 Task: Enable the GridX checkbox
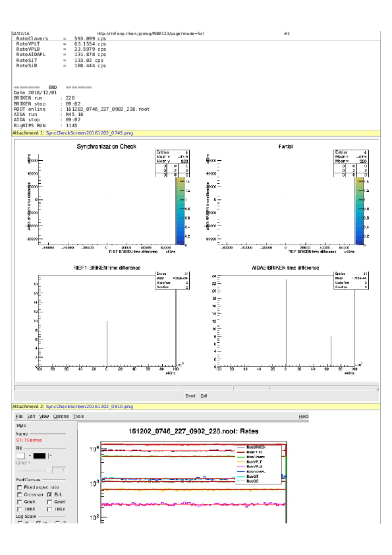(x=20, y=502)
